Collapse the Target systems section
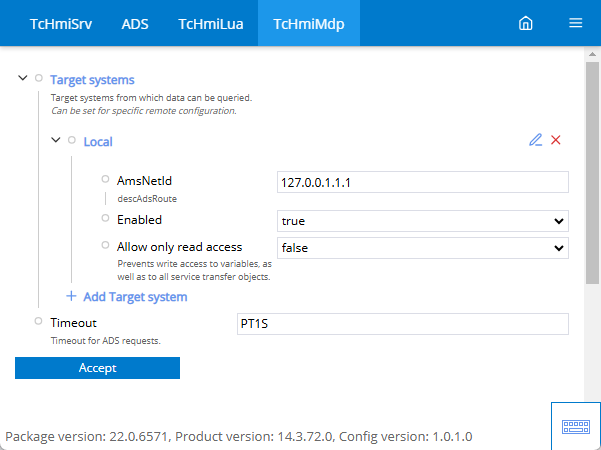The height and width of the screenshot is (450, 601). 23,78
